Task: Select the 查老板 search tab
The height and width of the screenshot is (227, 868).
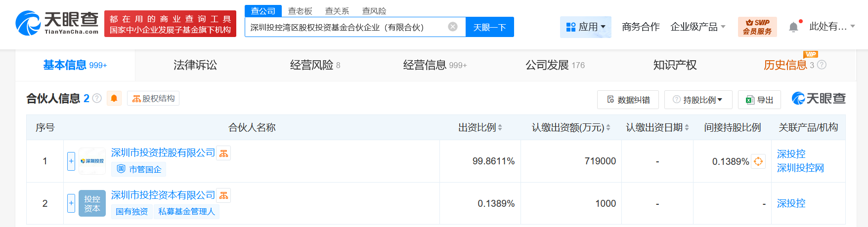Action: click(x=300, y=11)
